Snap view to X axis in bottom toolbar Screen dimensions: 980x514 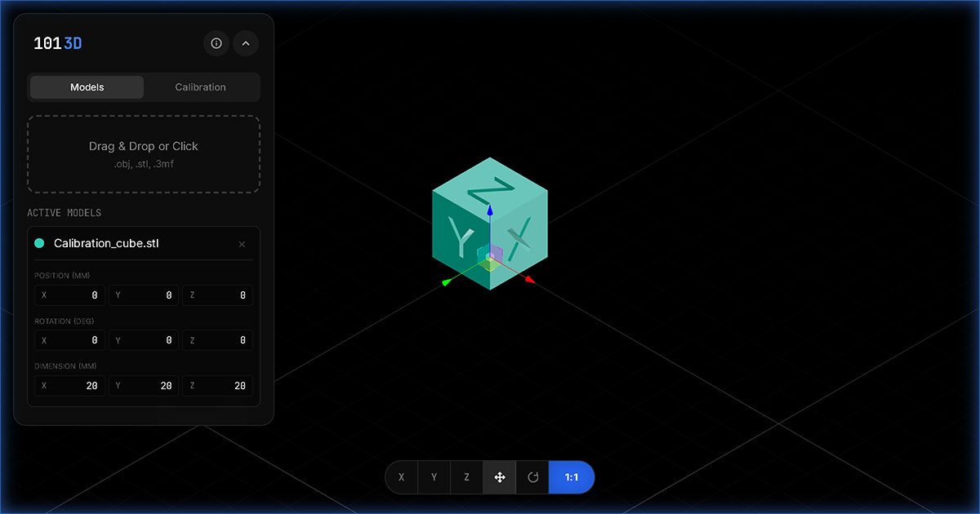click(x=401, y=477)
